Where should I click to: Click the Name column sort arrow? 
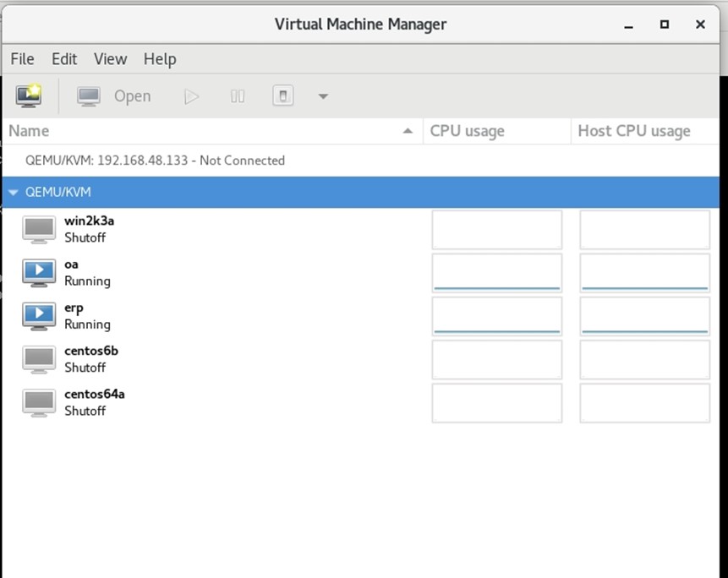pos(408,131)
